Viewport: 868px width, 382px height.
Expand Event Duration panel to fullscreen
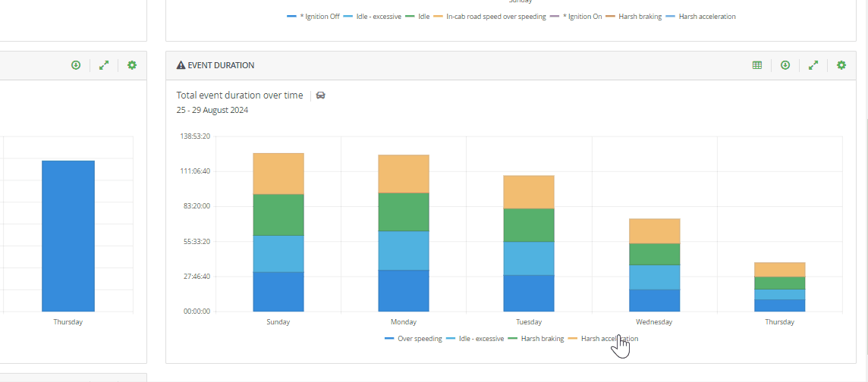click(813, 65)
